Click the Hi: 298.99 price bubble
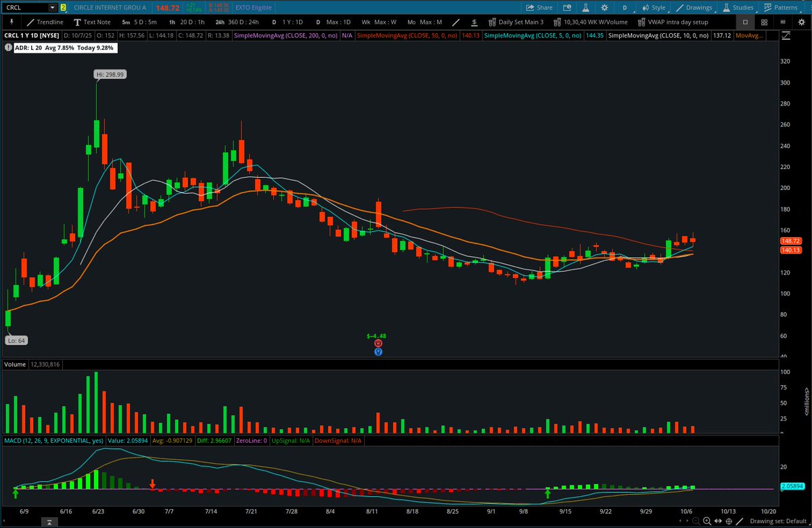Image resolution: width=812 pixels, height=528 pixels. pyautogui.click(x=110, y=74)
